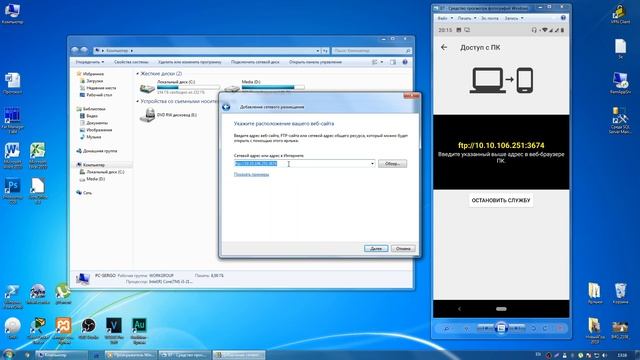The height and width of the screenshot is (360, 640).
Task: Click the Photo Viewer zoom magnifier button
Action: [x=446, y=328]
